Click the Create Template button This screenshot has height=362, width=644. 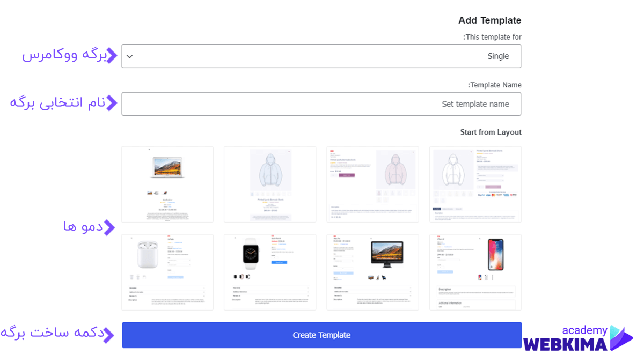point(321,335)
